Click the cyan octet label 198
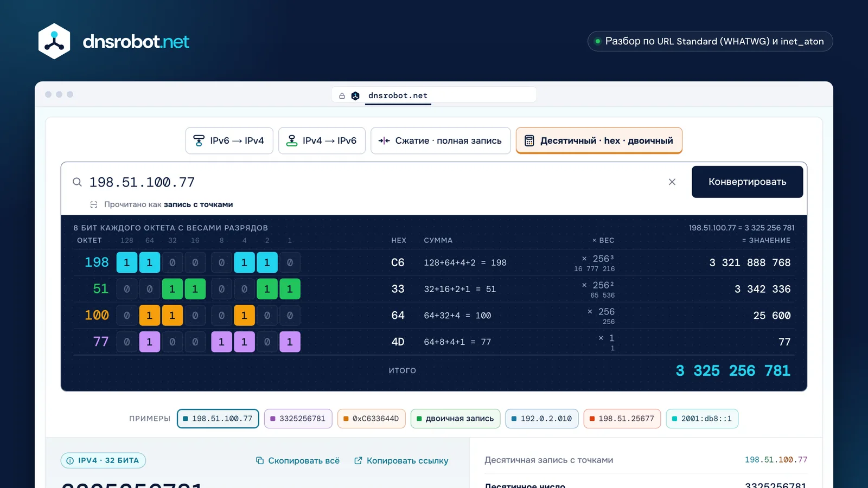The image size is (868, 488). 97,262
